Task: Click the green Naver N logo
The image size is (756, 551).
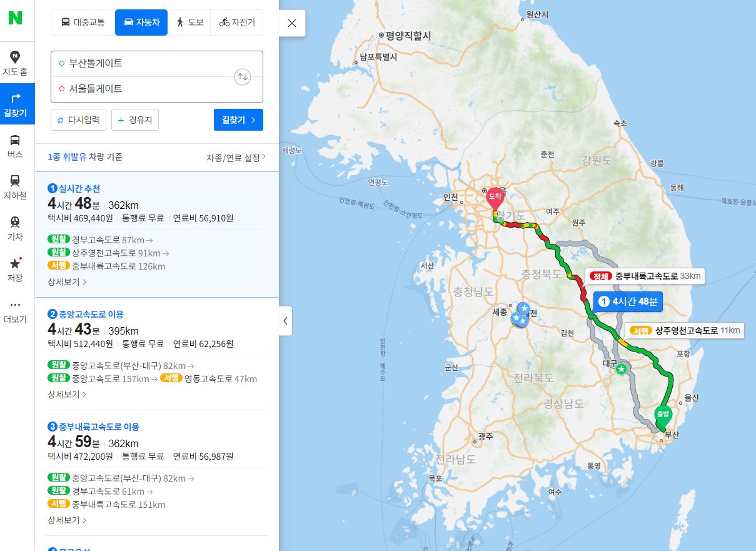Action: (x=15, y=18)
